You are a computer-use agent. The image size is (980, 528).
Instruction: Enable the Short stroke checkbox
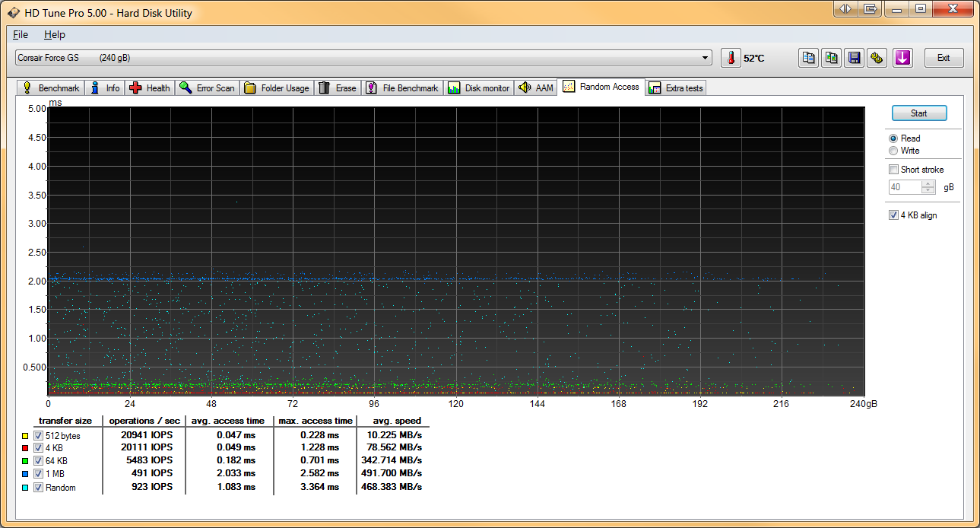point(893,170)
